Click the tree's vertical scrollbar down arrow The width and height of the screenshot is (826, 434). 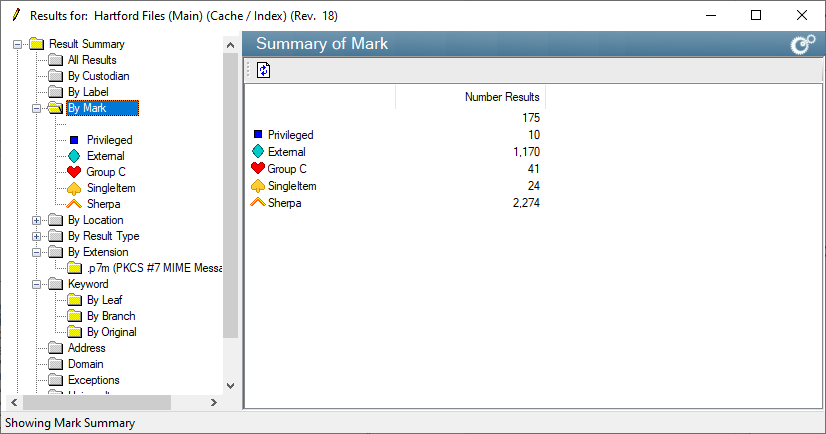(231, 385)
